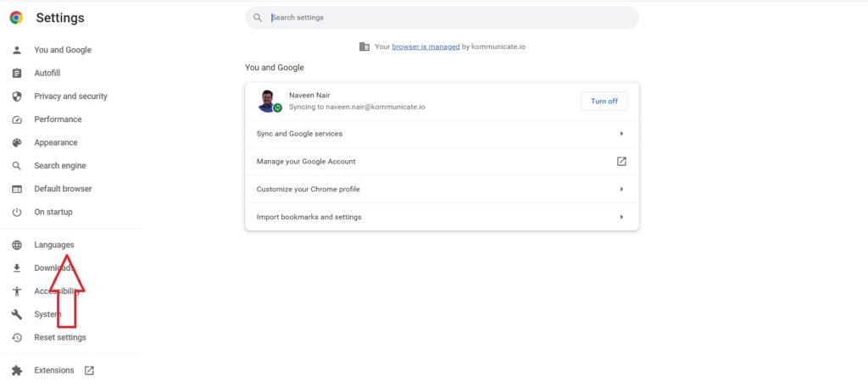
Task: Open Manage your Google Account external link icon
Action: 621,162
